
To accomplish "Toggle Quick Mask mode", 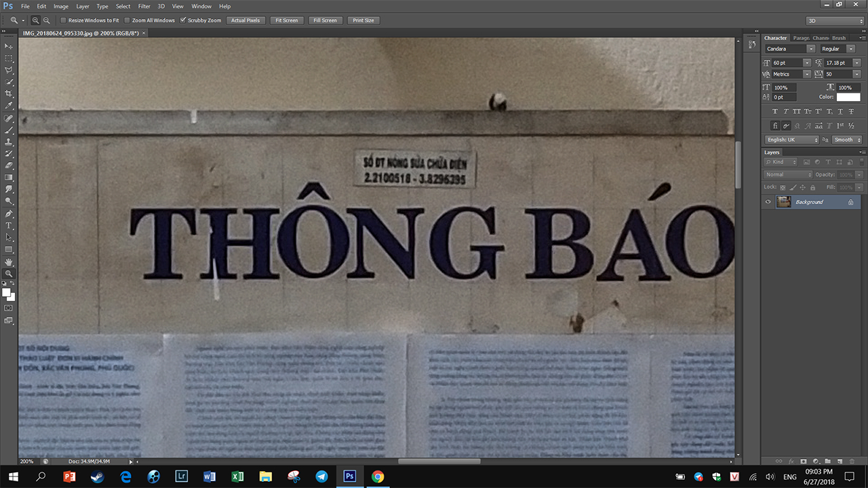I will click(x=9, y=308).
